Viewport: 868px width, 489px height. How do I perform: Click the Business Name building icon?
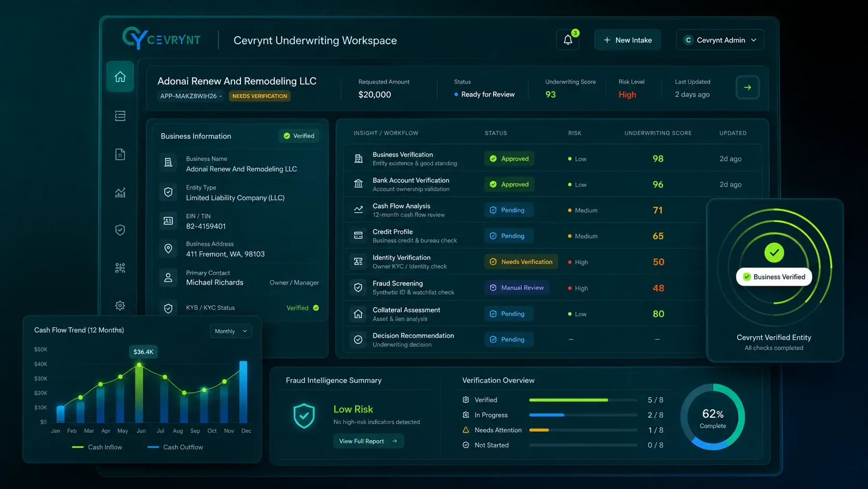168,163
